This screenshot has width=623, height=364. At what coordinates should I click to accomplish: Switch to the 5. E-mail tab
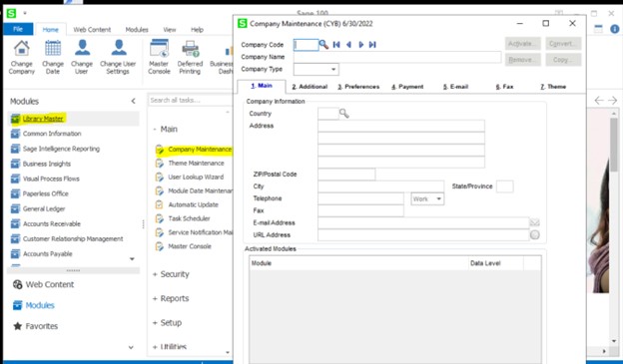click(455, 87)
